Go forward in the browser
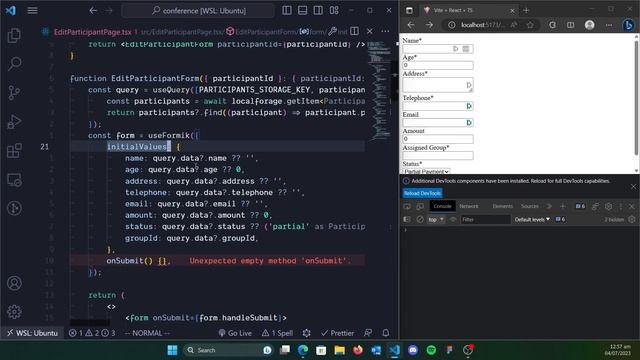This screenshot has height=360, width=640. coord(429,25)
